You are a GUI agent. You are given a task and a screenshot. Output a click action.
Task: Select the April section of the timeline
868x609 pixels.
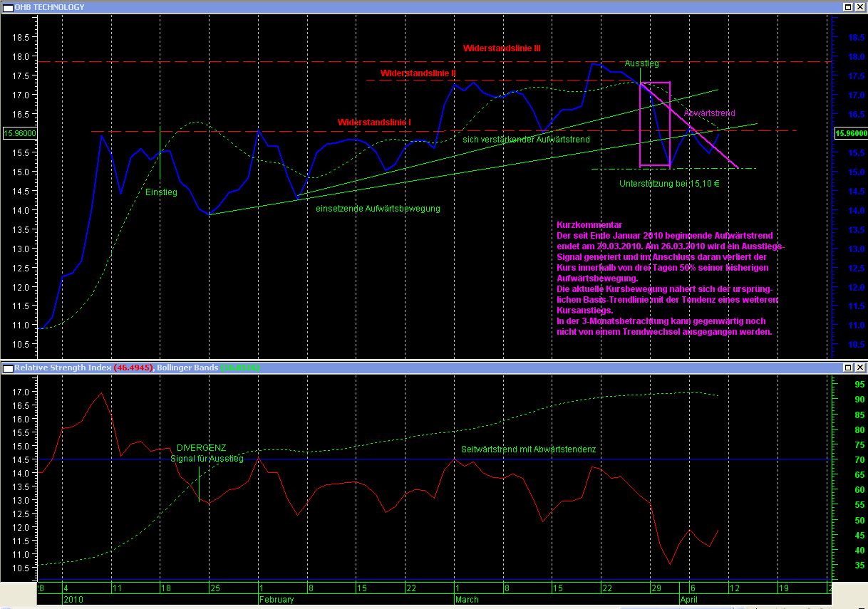(x=688, y=600)
